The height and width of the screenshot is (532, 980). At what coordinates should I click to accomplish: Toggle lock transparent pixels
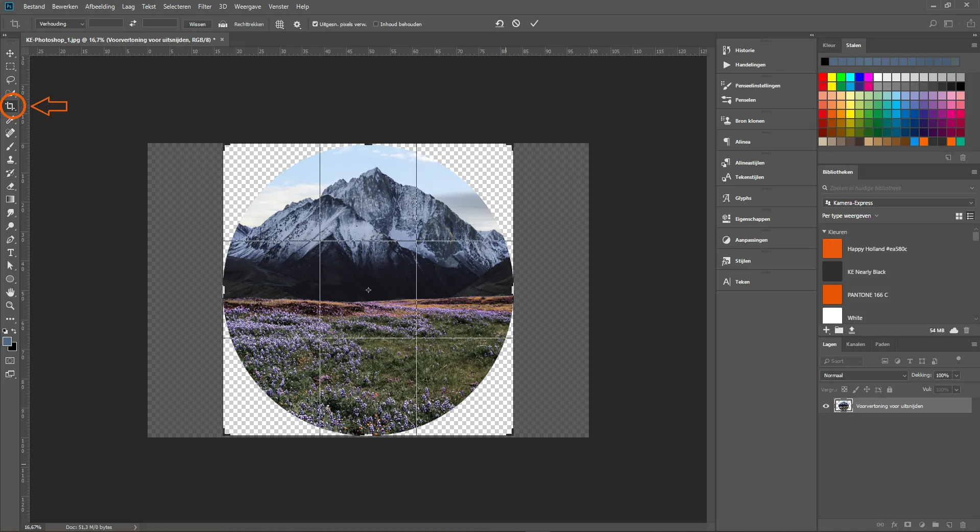pos(845,389)
